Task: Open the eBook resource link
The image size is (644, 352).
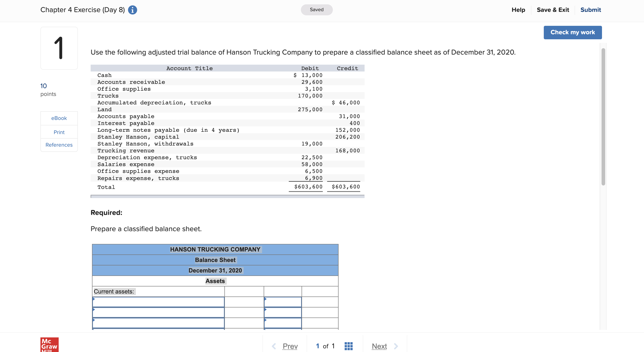Action: click(59, 118)
